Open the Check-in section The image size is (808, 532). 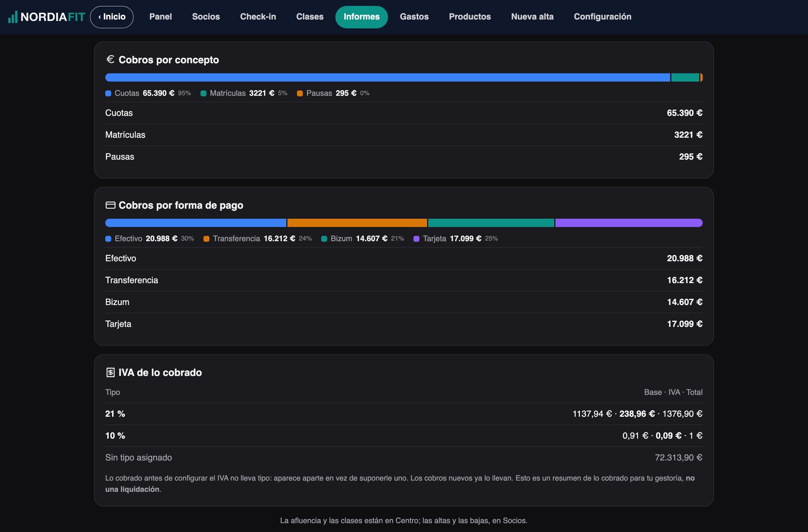[258, 17]
